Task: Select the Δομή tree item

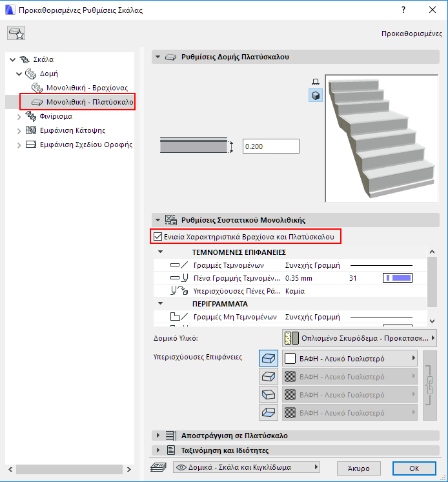Action: 49,74
